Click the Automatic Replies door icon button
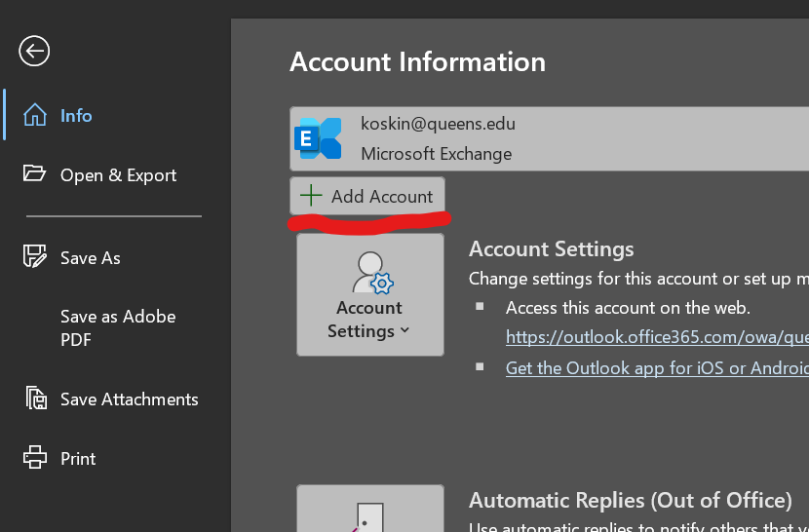 click(x=370, y=509)
